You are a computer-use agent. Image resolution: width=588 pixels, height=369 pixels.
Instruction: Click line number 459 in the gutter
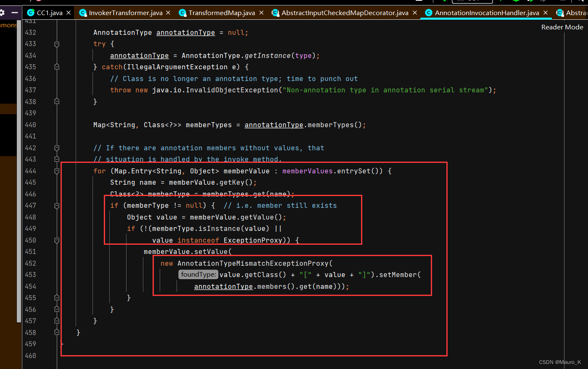click(31, 344)
